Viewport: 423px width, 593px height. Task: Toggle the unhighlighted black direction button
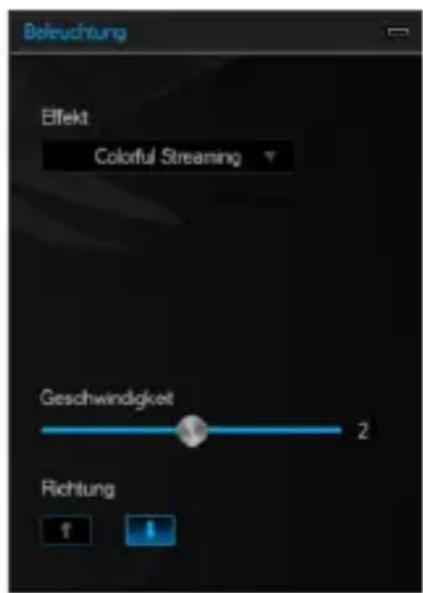(x=66, y=530)
